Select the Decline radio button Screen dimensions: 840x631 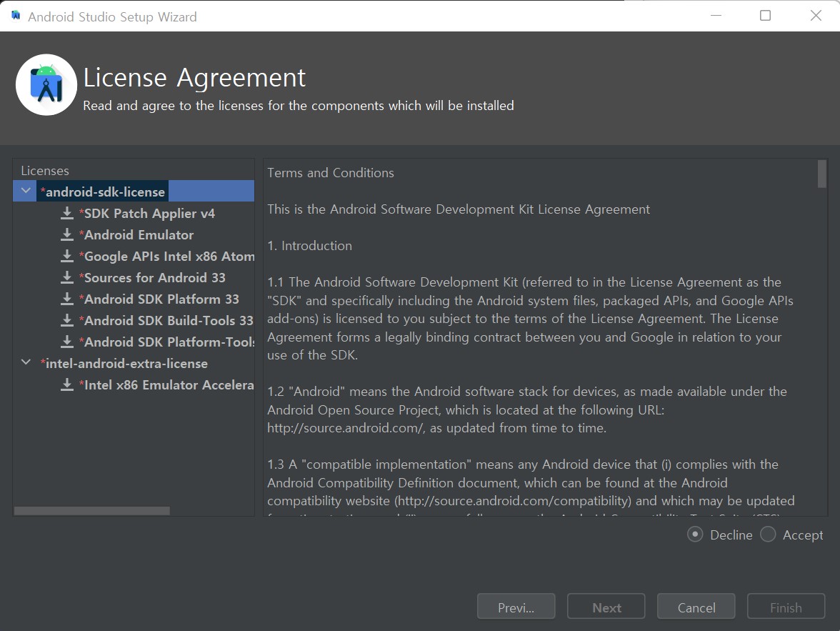[695, 535]
